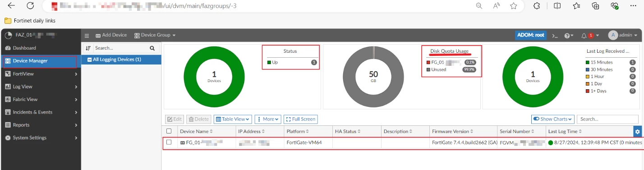Sort by IP Address column header
Screen dimensions: 644x170
click(x=252, y=132)
